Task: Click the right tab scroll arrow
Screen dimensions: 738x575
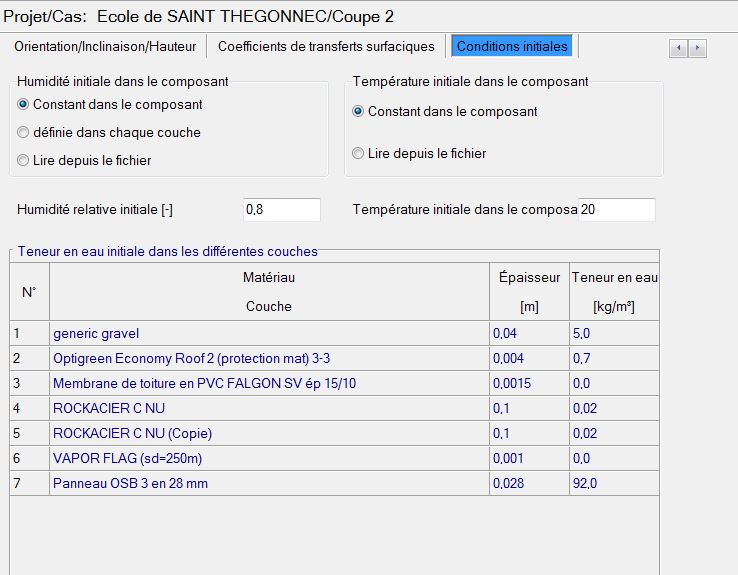Action: tap(697, 48)
